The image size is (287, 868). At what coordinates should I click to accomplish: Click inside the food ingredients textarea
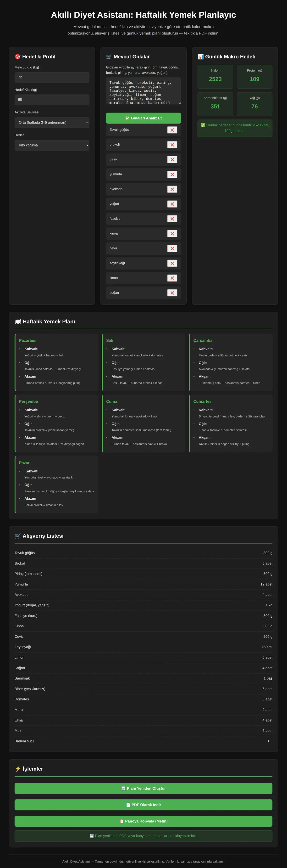pyautogui.click(x=143, y=91)
